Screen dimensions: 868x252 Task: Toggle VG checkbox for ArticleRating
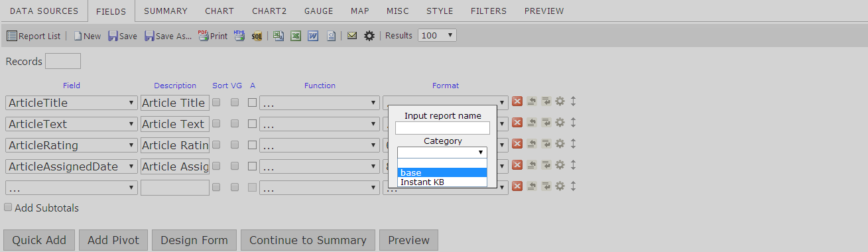(x=235, y=145)
